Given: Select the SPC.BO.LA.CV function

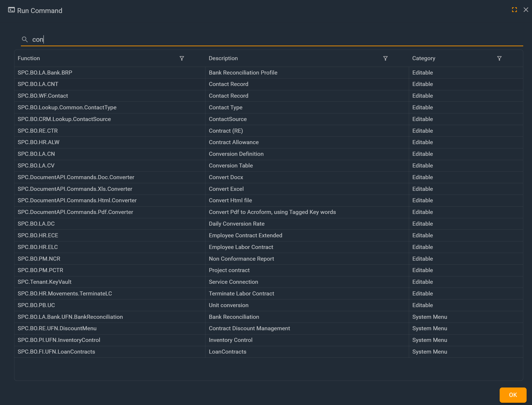Looking at the screenshot, I should click(x=36, y=166).
